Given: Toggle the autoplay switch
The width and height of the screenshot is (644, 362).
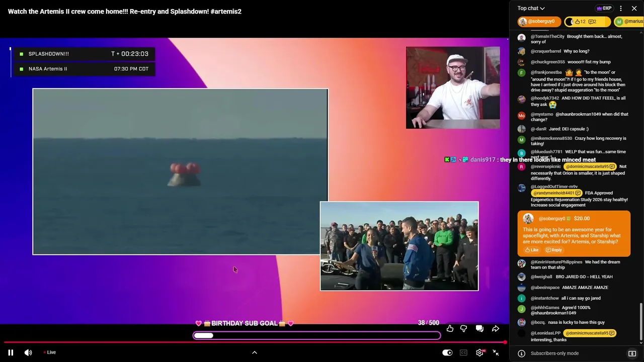Looking at the screenshot, I should point(447,352).
